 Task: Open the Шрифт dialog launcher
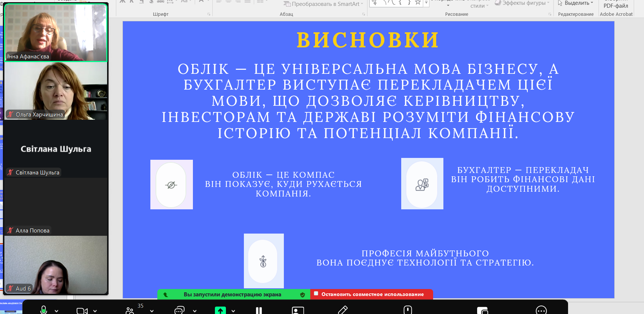pos(209,14)
